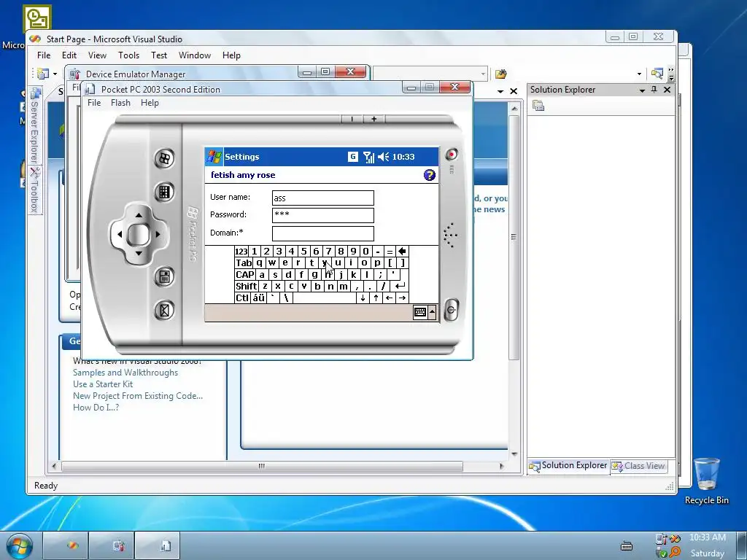
Task: Open the Toolbox side tab
Action: (x=34, y=190)
